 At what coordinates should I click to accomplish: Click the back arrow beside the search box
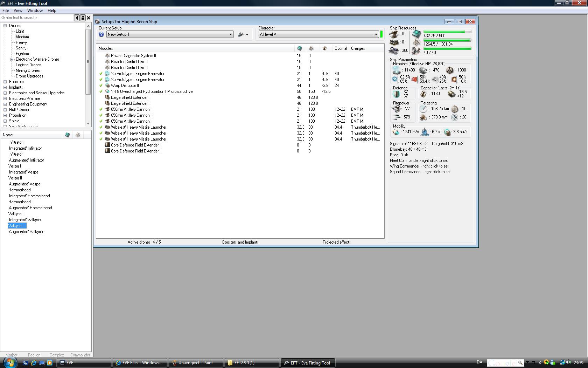77,18
